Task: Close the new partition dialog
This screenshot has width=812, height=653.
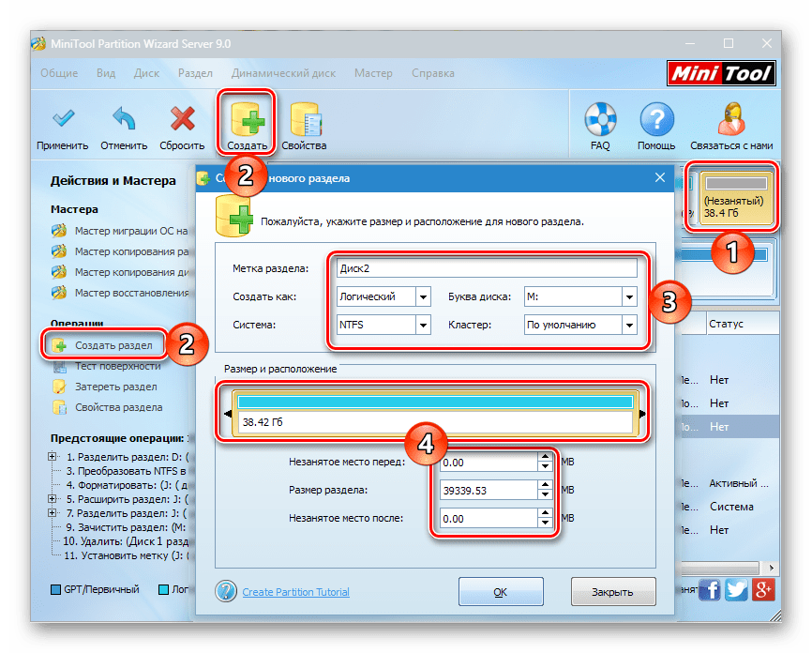Action: click(660, 177)
